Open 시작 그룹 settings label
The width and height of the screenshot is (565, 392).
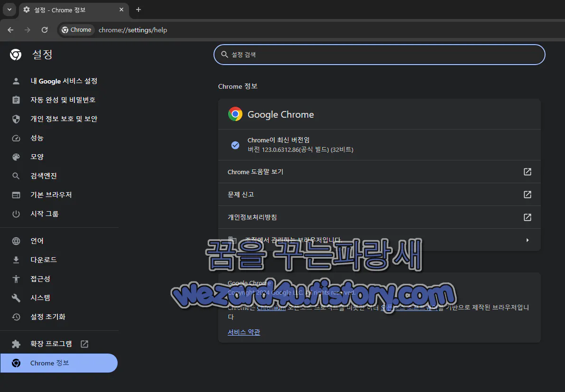tap(44, 214)
